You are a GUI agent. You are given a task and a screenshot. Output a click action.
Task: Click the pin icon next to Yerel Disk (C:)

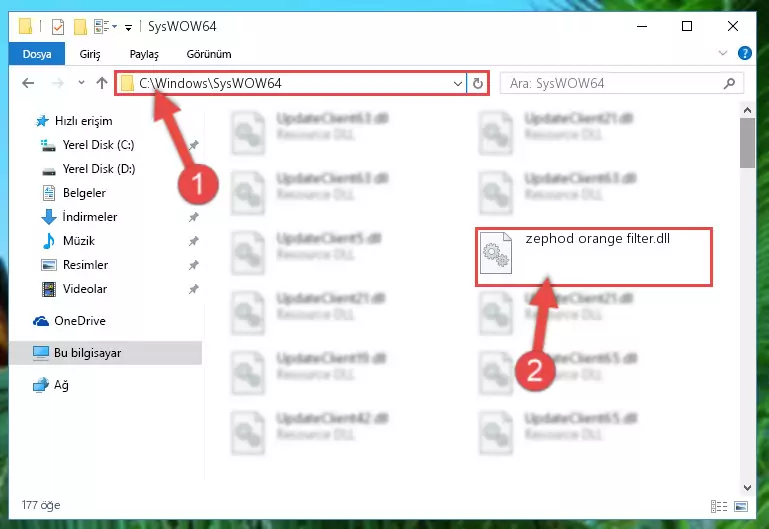coord(194,145)
